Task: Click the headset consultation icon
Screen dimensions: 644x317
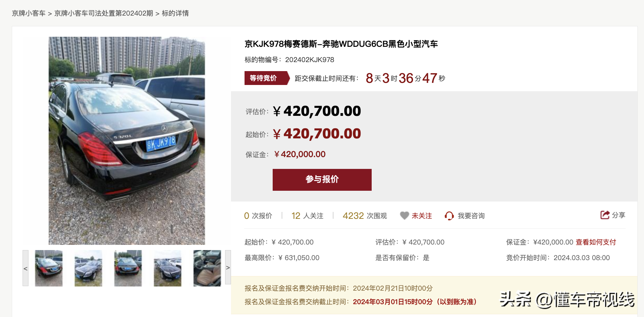Action: (x=449, y=216)
